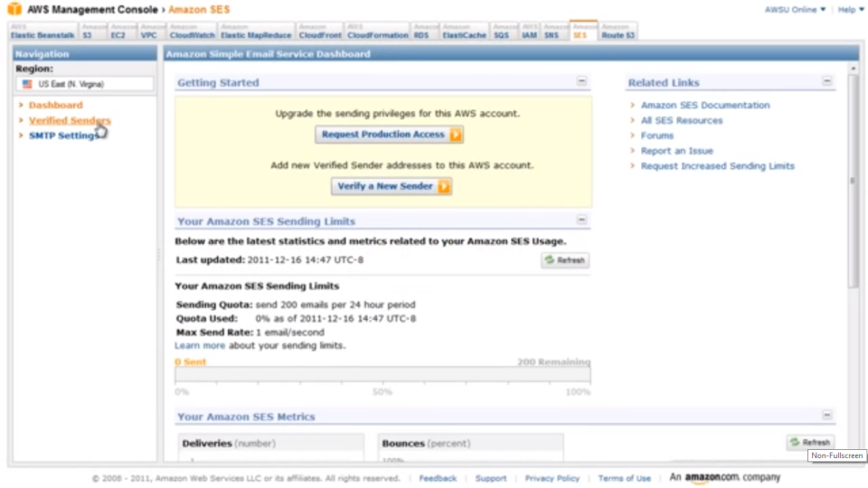The height and width of the screenshot is (488, 868).
Task: Open Verified Senders in navigation
Action: [x=70, y=120]
